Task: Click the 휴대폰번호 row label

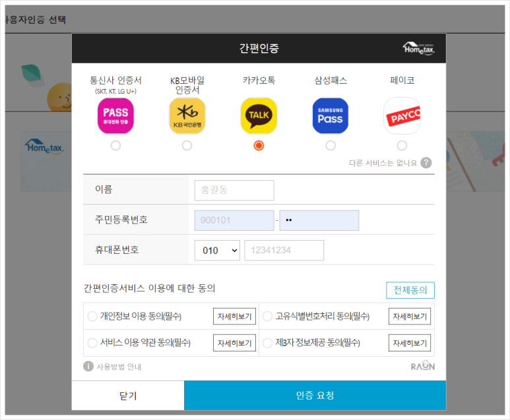Action: click(117, 250)
